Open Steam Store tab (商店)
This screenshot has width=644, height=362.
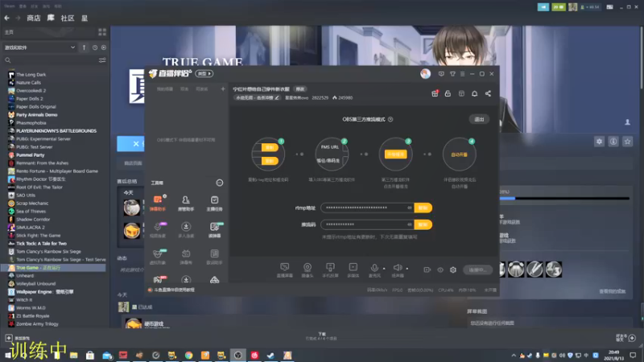point(33,18)
